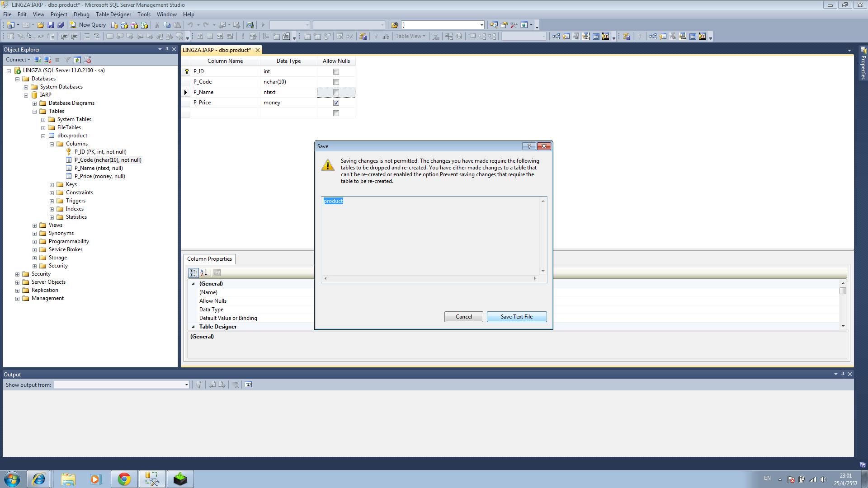Click the P_Name column name cell
Image resolution: width=868 pixels, height=488 pixels.
point(225,92)
